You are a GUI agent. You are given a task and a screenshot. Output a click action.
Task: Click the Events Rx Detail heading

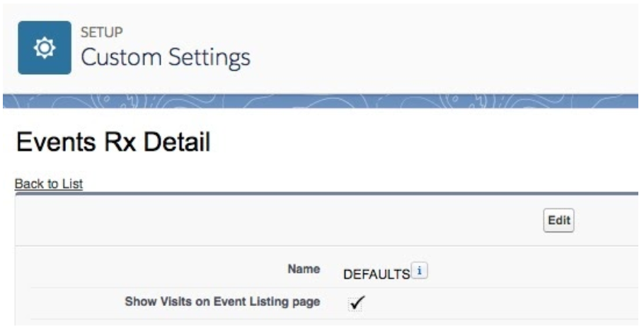tap(113, 142)
